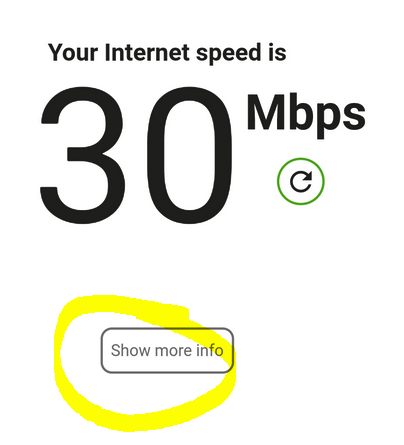This screenshot has height=445, width=404.
Task: Click the word 'Your' in the heading
Action: click(x=73, y=53)
